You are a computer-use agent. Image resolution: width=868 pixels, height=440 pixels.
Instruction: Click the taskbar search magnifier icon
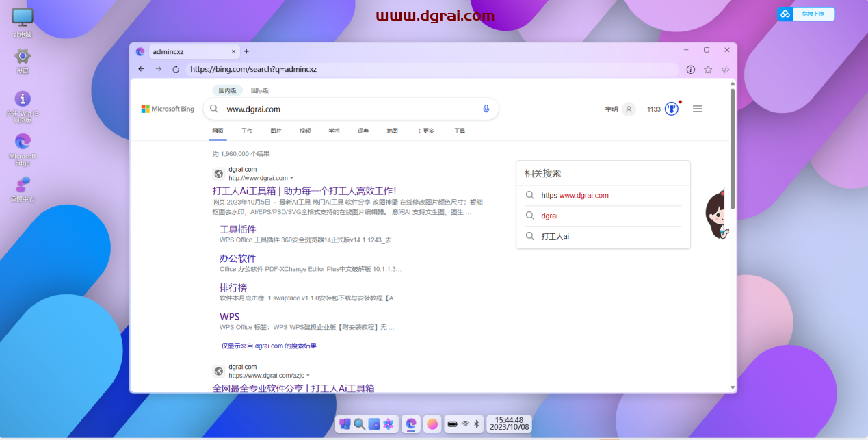359,424
